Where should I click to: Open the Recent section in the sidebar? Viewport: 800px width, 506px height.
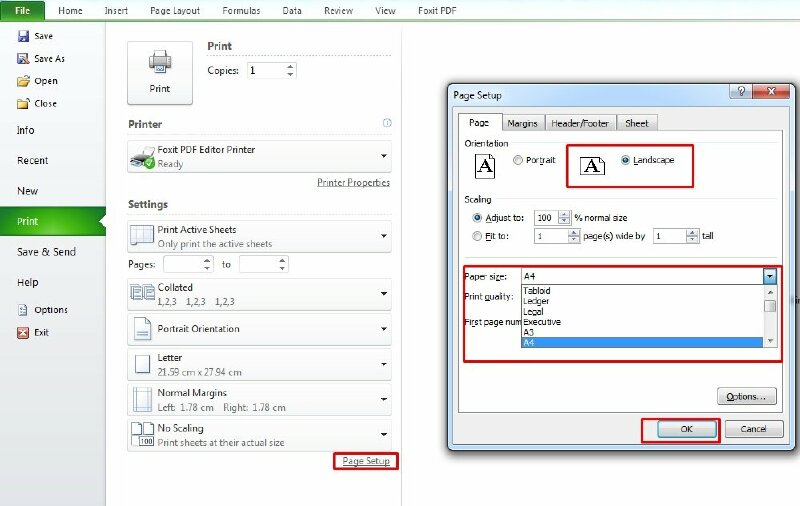tap(32, 161)
